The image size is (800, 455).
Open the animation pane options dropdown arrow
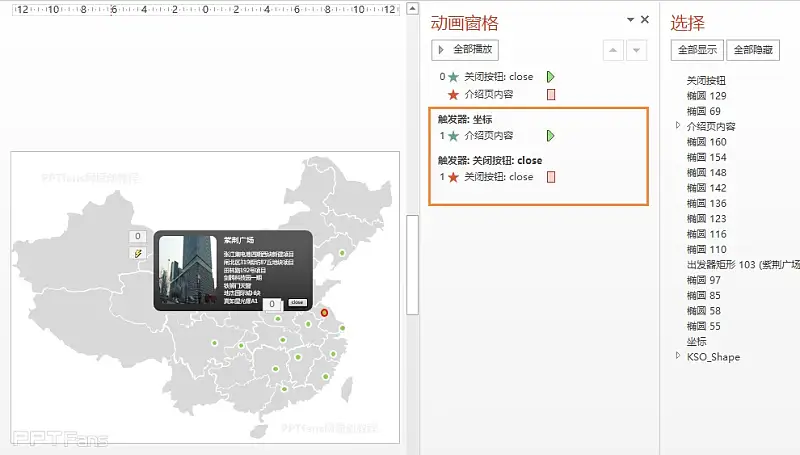pos(630,20)
